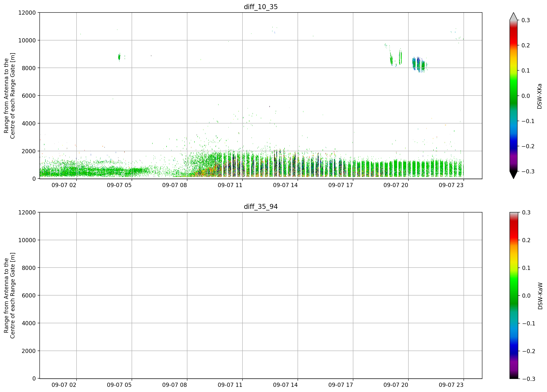Click the diff_10_35 plot title
Viewport: 547px width, 392px height.
pyautogui.click(x=261, y=7)
